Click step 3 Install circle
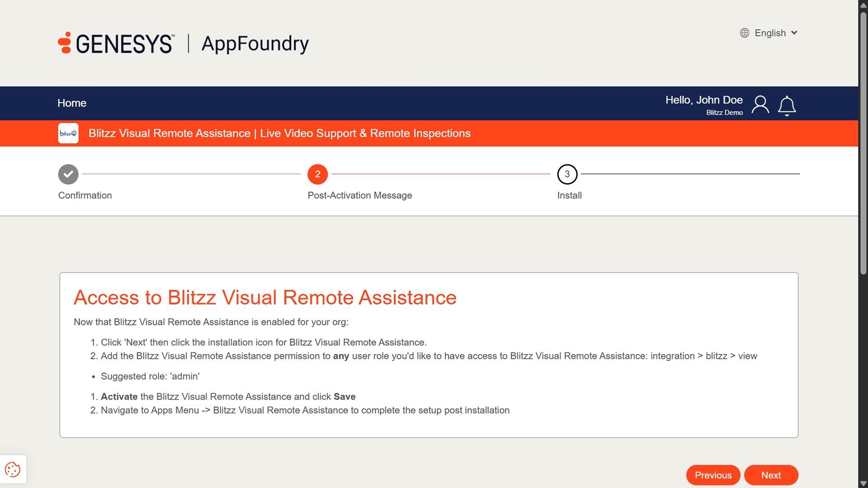This screenshot has width=868, height=488. pyautogui.click(x=567, y=174)
